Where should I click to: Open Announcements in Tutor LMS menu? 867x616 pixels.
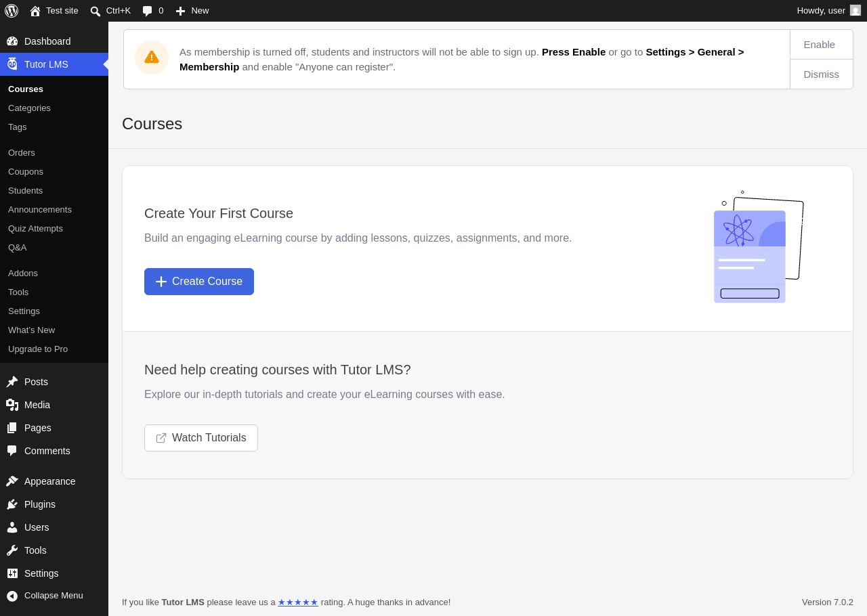[40, 209]
